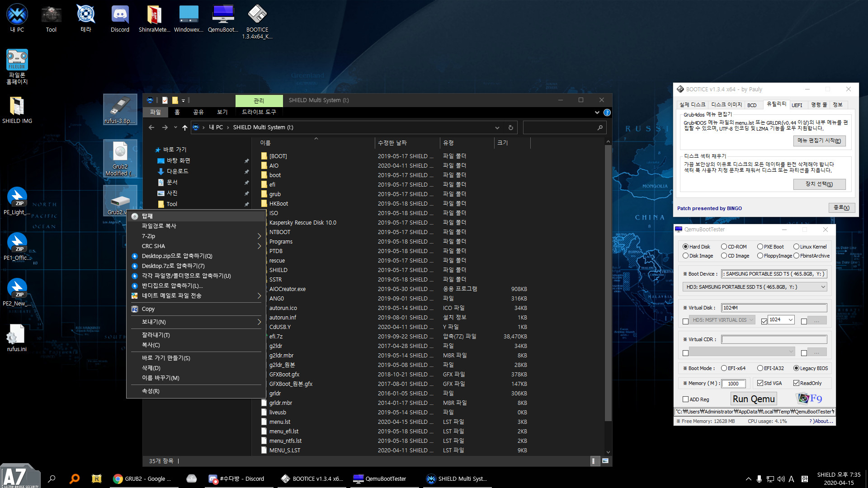This screenshot has height=488, width=868.
Task: Click Run Qemu button
Action: [x=754, y=399]
